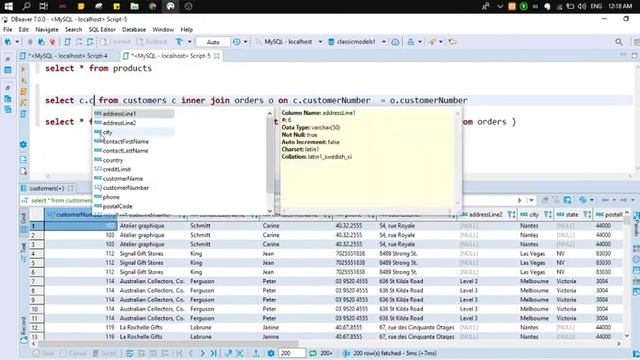The image size is (640, 360).
Task: Select row header number 7
Action: coord(37,281)
